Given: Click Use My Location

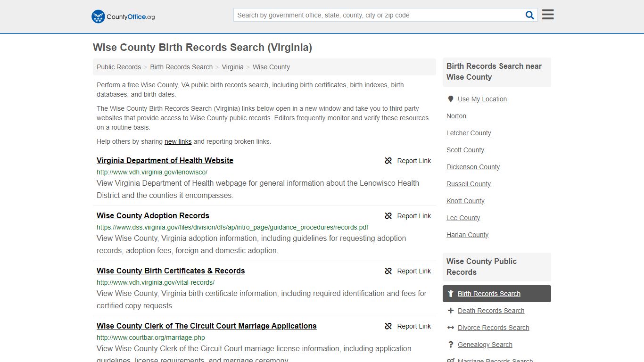Looking at the screenshot, I should pyautogui.click(x=482, y=99).
